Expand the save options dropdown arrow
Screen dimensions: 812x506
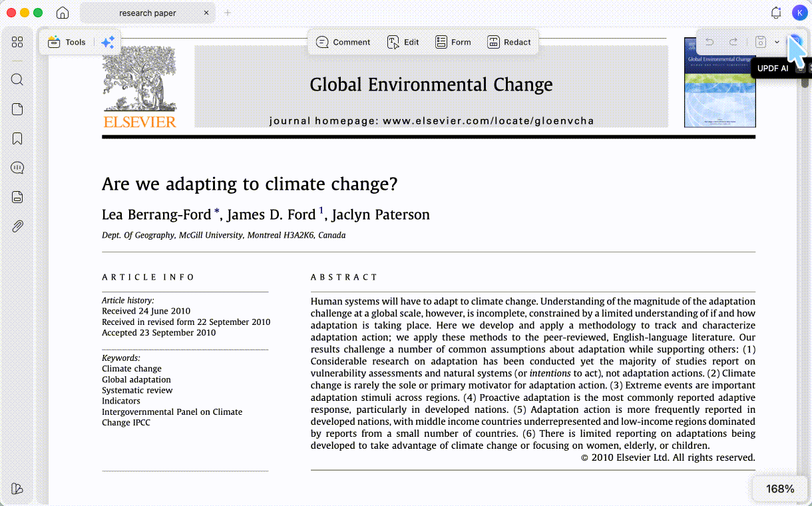click(x=777, y=42)
